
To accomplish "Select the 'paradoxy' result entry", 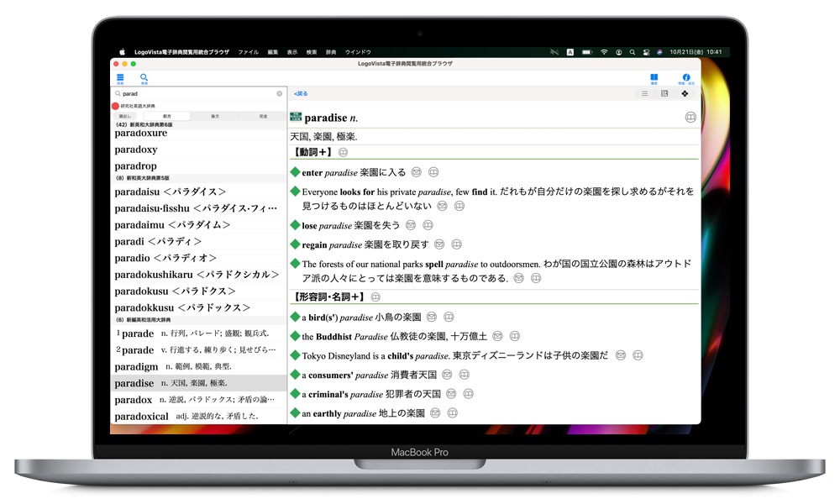I will (198, 150).
